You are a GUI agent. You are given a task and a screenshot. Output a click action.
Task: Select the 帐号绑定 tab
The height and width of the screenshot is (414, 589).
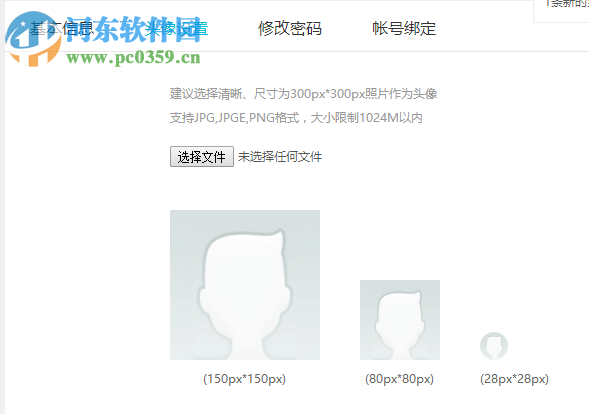[404, 28]
